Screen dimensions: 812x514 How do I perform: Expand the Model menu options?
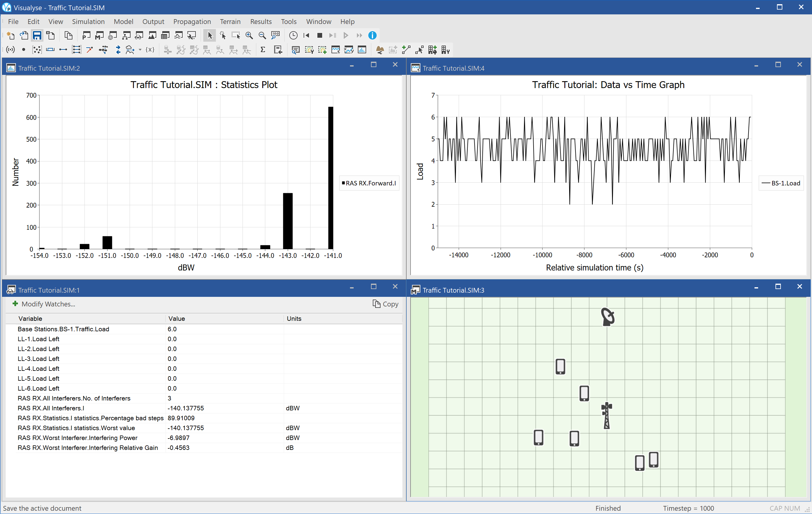(123, 21)
